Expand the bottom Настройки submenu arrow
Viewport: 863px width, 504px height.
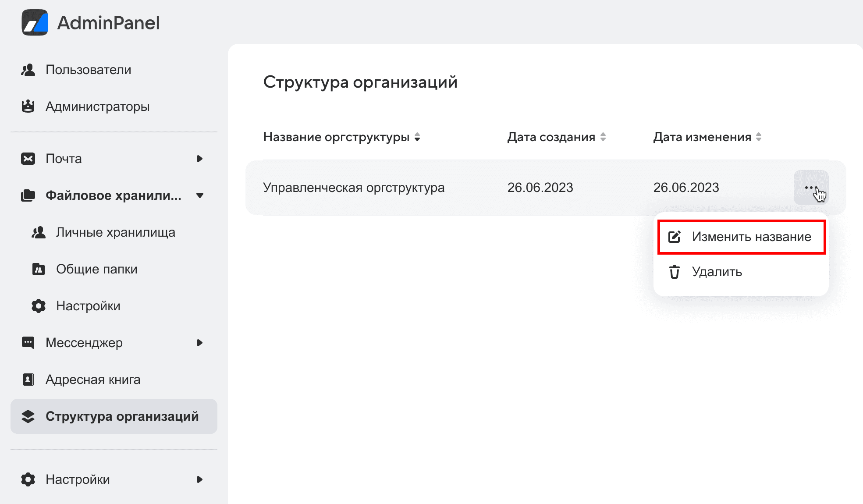pyautogui.click(x=200, y=479)
